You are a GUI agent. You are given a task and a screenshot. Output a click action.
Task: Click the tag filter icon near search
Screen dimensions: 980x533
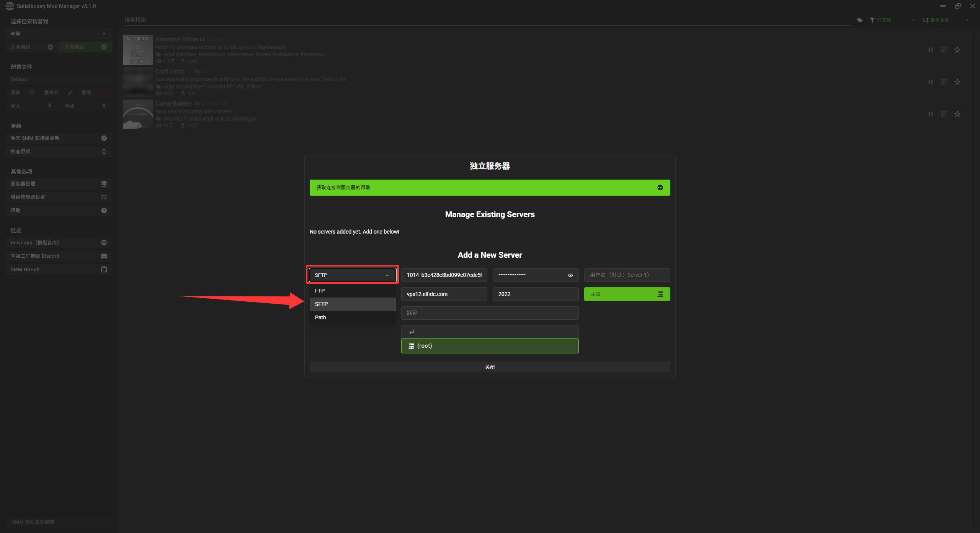point(860,20)
